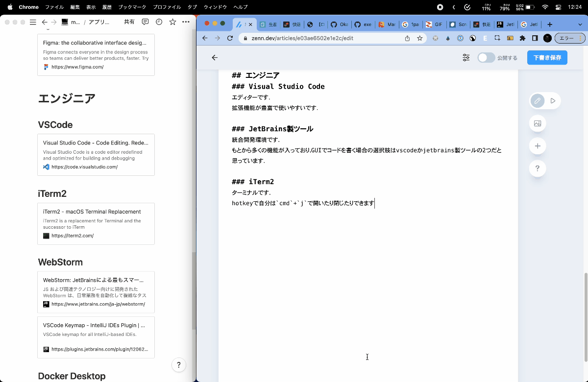588x382 pixels.
Task: Open WebStorm JetBrains bookmark card
Action: [96, 292]
